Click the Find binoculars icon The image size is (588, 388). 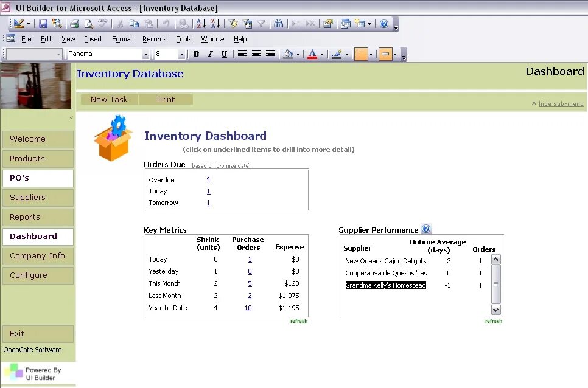click(x=278, y=24)
